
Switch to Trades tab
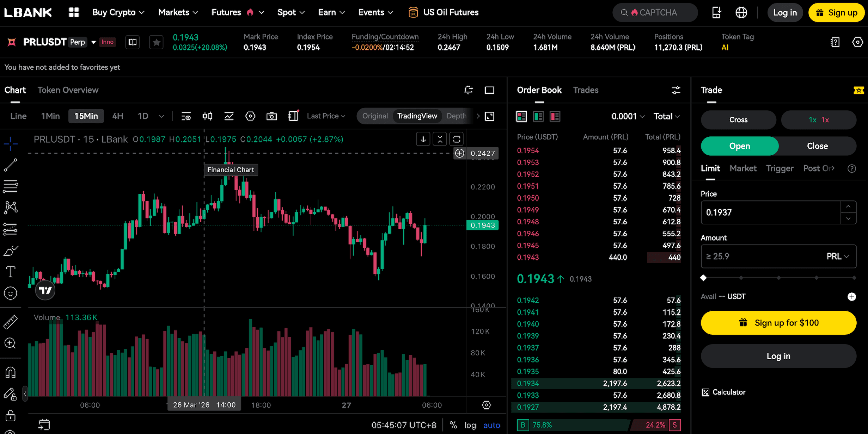point(586,90)
